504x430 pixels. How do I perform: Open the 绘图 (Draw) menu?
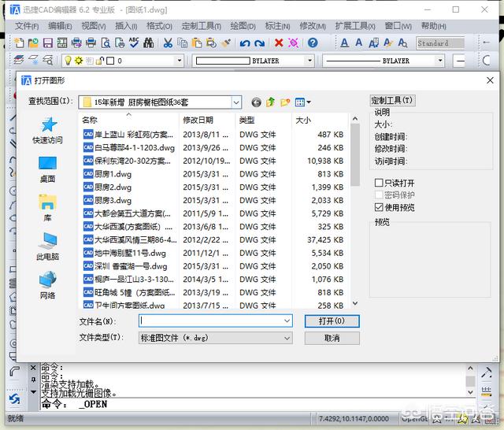(242, 25)
